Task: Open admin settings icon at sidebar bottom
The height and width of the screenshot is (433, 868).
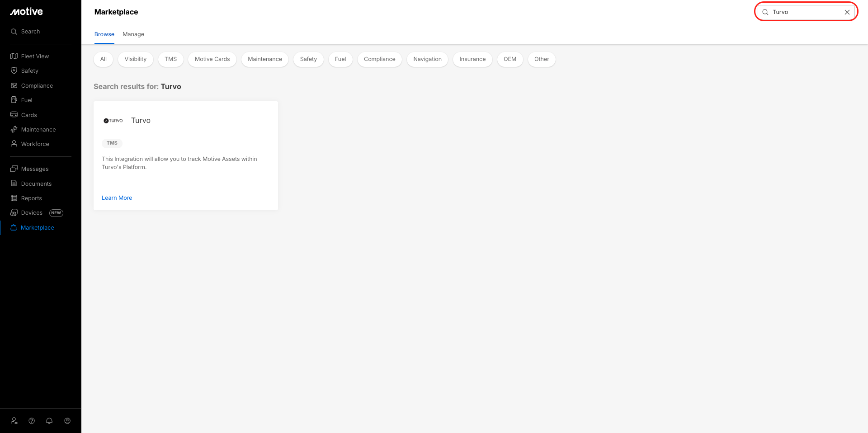Action: click(14, 421)
